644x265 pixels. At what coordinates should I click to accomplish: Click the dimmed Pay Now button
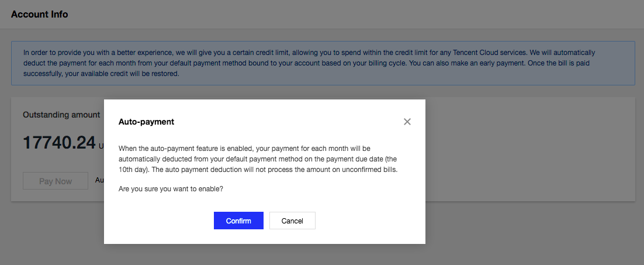click(x=56, y=181)
